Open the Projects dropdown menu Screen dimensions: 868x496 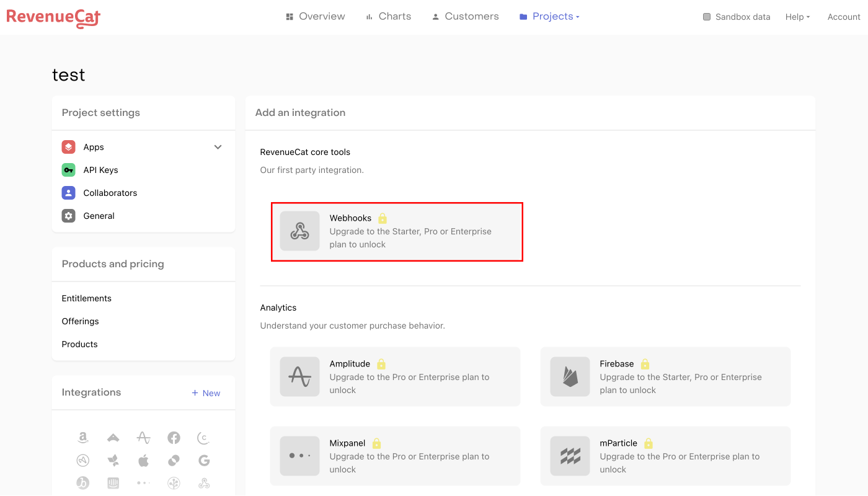tap(549, 17)
